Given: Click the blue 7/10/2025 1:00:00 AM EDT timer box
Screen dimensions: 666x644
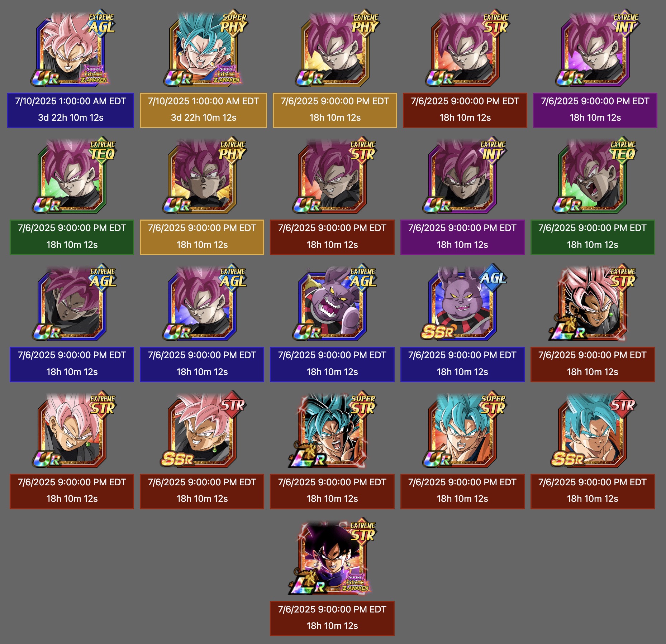Looking at the screenshot, I should pos(71,110).
